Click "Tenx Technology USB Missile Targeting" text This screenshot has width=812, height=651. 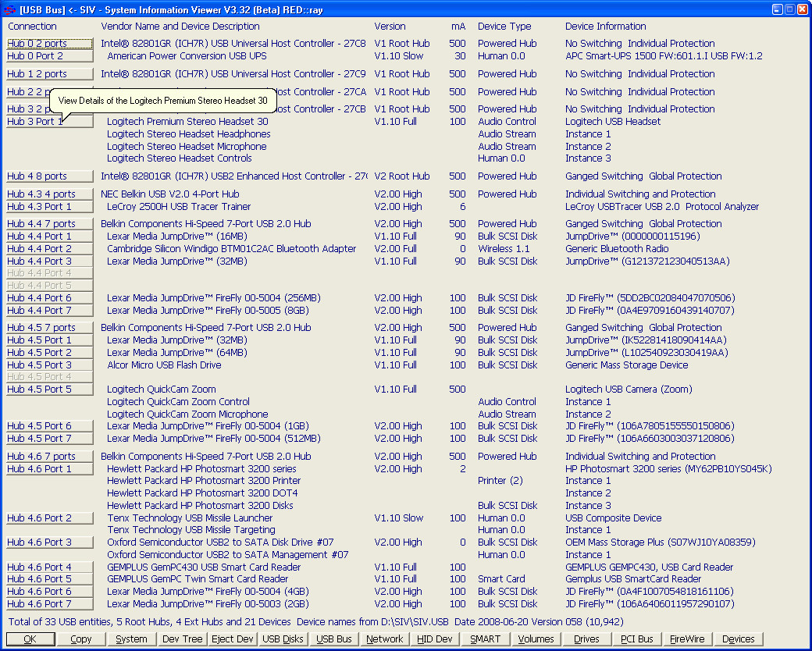point(191,530)
